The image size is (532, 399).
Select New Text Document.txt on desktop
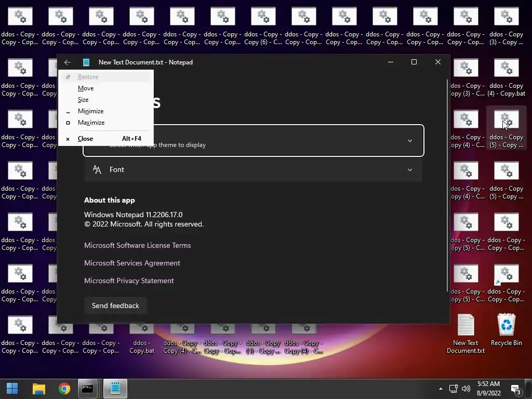465,334
